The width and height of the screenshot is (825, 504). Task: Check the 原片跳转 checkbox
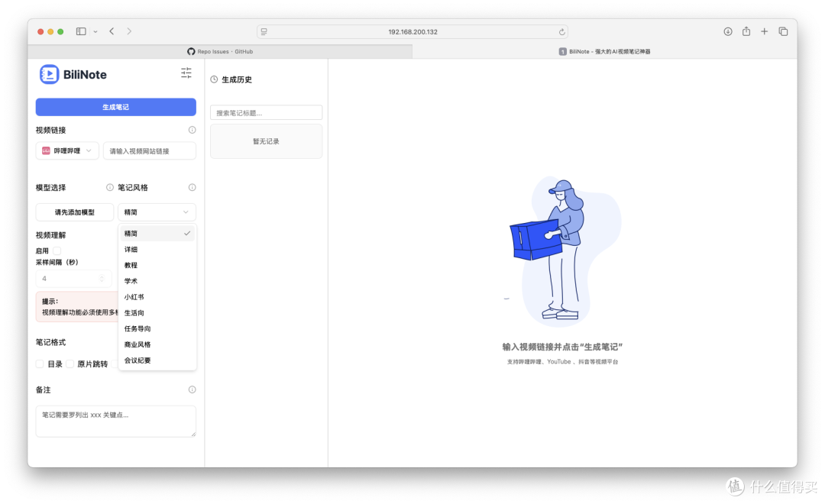[70, 364]
